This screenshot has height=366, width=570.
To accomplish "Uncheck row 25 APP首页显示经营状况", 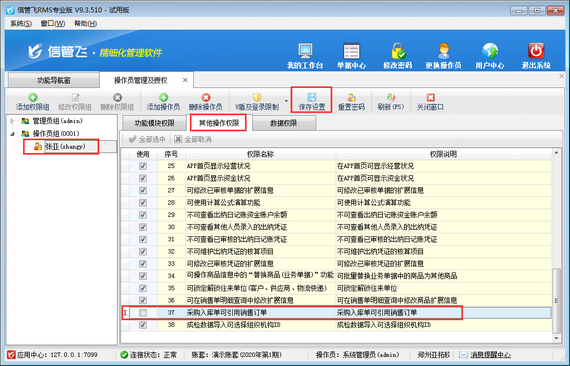I will [x=143, y=166].
